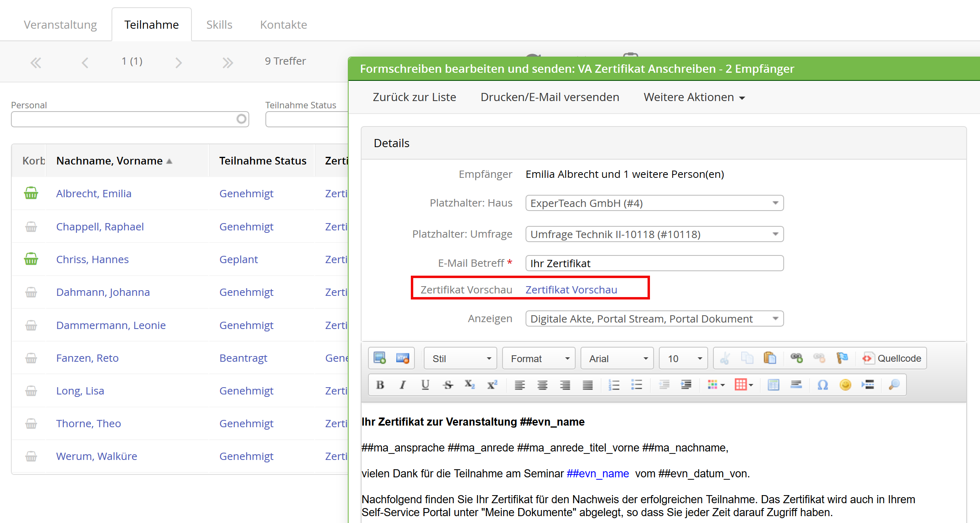
Task: Click the Geplant status link
Action: pyautogui.click(x=238, y=259)
